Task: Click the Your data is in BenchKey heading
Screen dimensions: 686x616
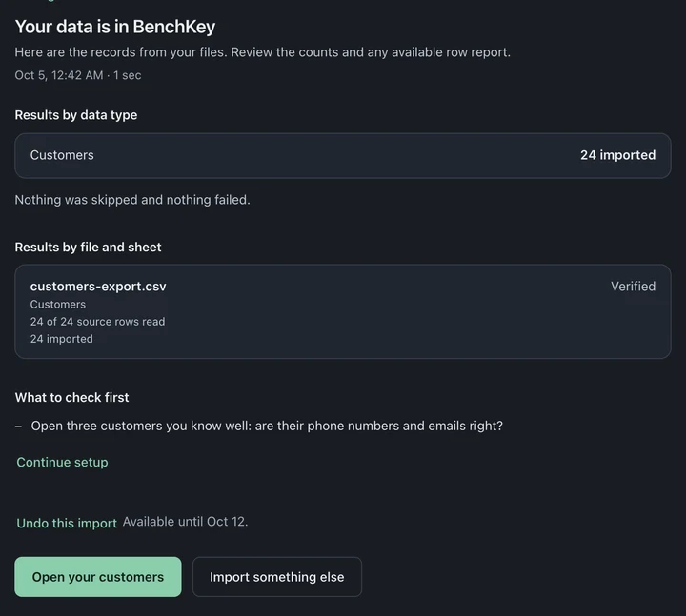Action: pos(115,27)
